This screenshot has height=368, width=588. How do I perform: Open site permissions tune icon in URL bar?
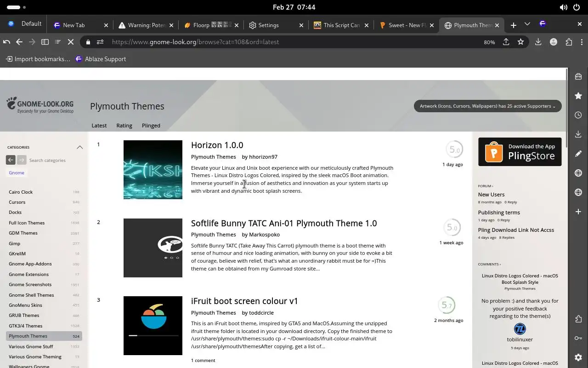[100, 42]
